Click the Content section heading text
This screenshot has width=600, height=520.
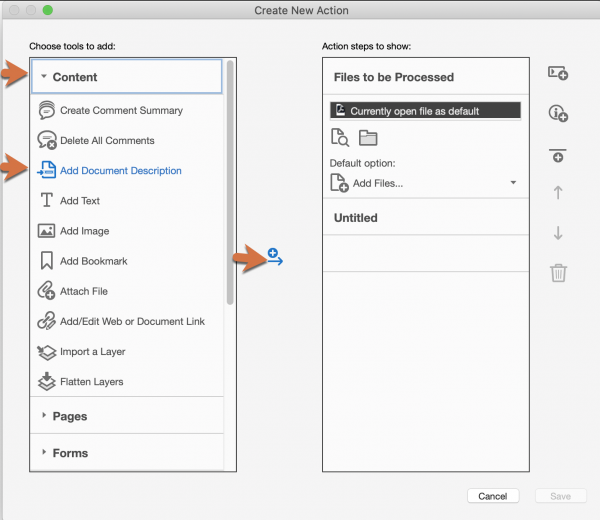tap(75, 77)
